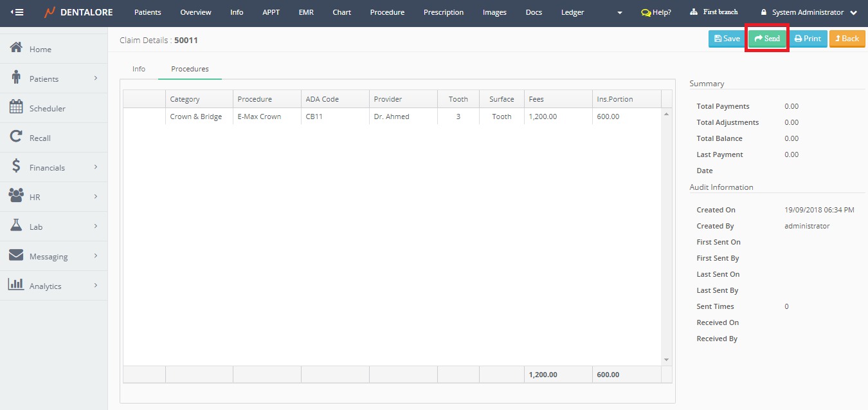Click the procedures table scrollbar down arrow

click(x=666, y=360)
